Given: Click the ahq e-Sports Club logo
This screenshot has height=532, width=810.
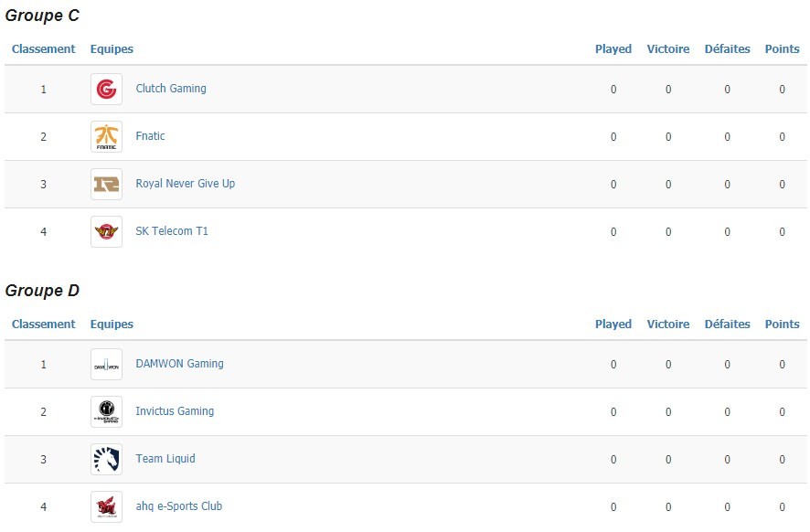Looking at the screenshot, I should (x=106, y=506).
